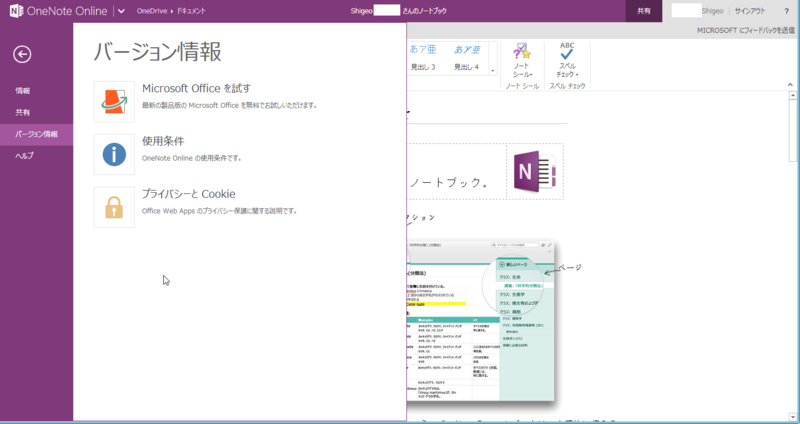
Task: Click the サインアウト link
Action: point(749,11)
